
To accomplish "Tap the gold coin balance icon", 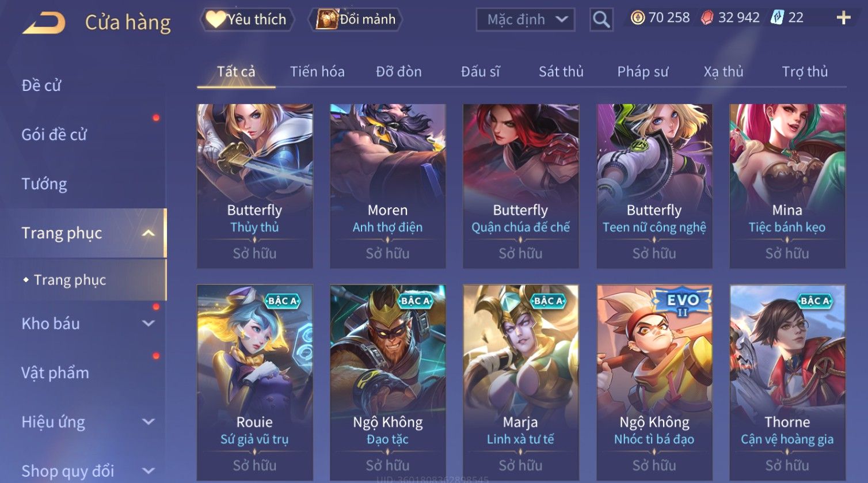I will pyautogui.click(x=637, y=18).
